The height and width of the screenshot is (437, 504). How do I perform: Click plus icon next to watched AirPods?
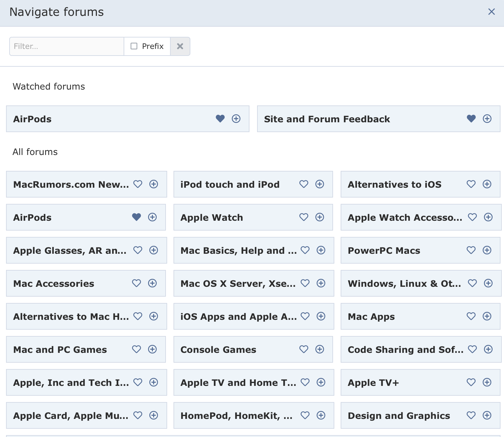coord(236,119)
